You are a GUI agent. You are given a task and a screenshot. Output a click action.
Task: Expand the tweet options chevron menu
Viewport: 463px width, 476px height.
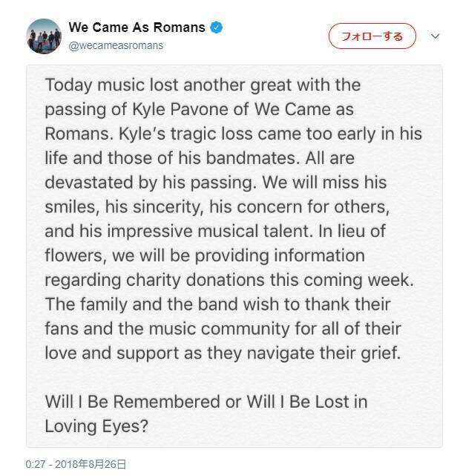tap(436, 36)
